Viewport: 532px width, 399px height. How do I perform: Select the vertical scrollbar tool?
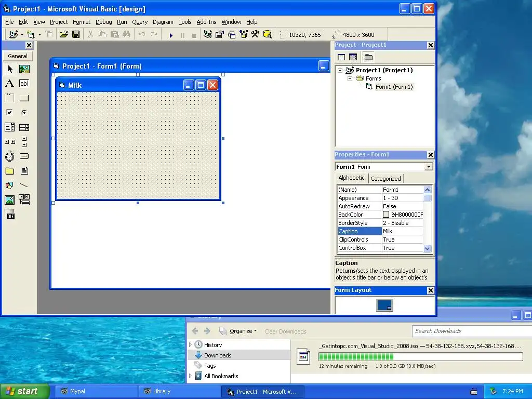click(24, 141)
